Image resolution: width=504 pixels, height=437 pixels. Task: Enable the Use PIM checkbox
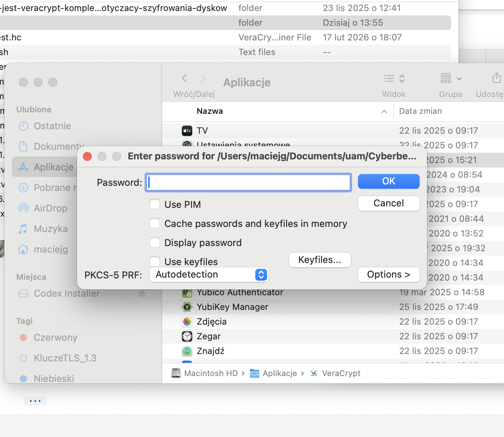(x=155, y=204)
